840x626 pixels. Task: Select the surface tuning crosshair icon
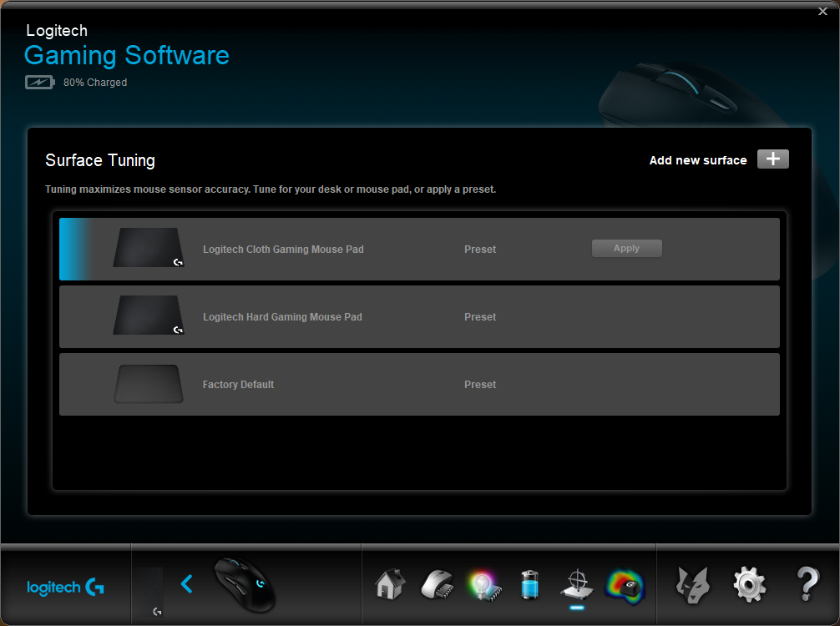click(x=577, y=584)
